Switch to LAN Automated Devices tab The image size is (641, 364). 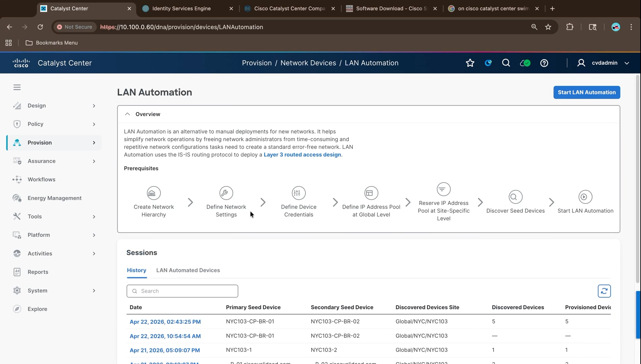tap(188, 270)
